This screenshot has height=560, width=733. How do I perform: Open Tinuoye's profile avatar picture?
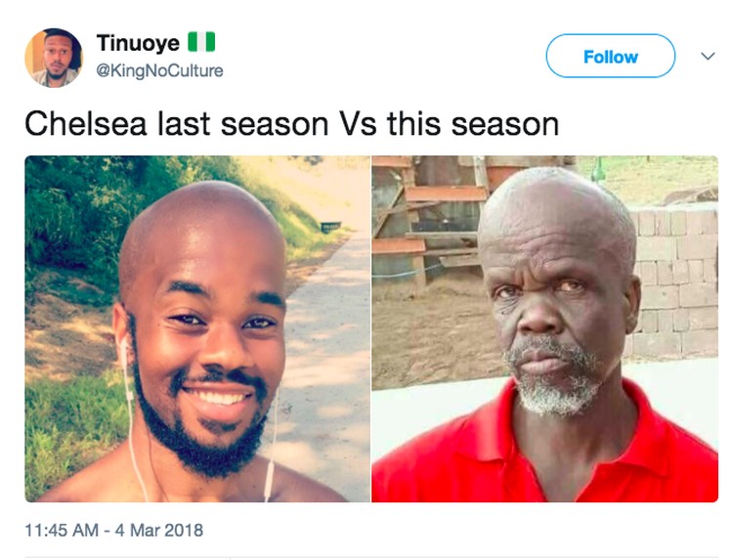[54, 58]
